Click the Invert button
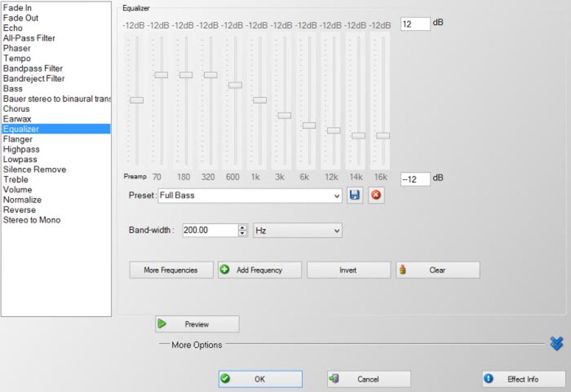 pos(349,270)
